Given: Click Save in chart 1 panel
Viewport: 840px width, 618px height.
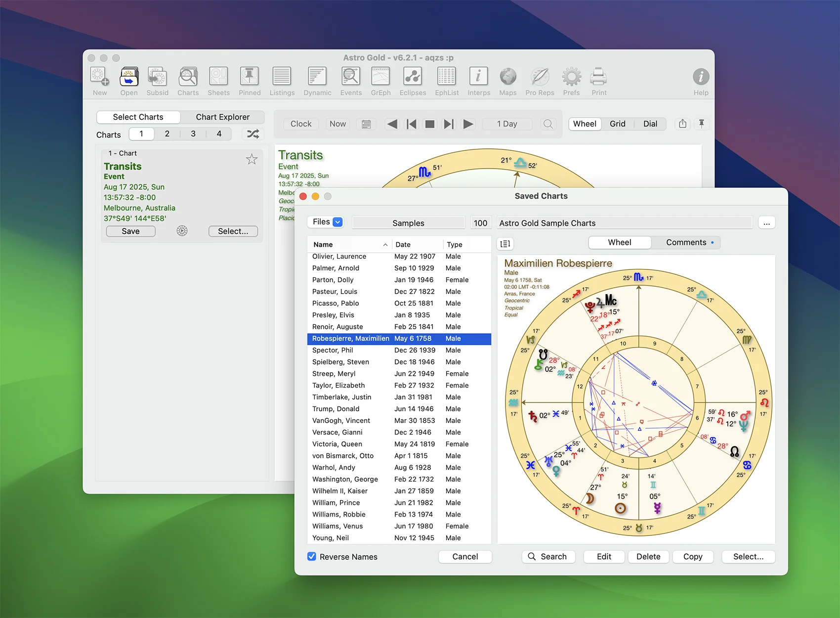Looking at the screenshot, I should click(x=130, y=231).
